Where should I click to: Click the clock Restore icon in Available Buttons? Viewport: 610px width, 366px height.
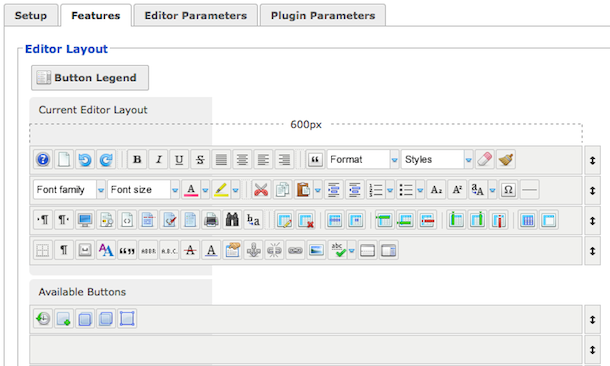click(43, 319)
